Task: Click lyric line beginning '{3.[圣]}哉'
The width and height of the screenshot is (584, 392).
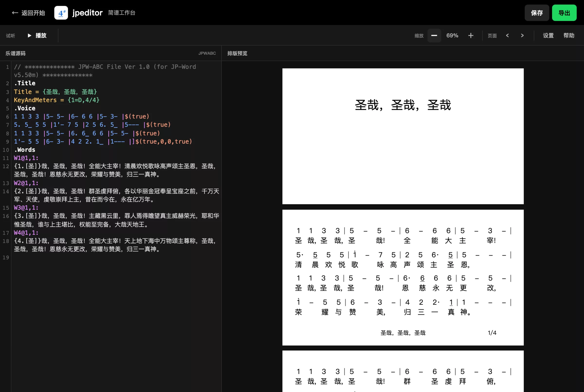Action: (x=117, y=220)
